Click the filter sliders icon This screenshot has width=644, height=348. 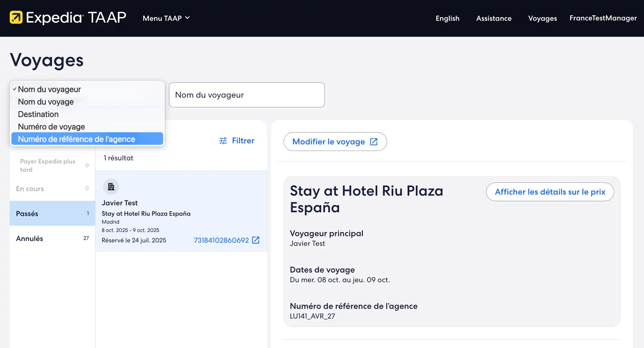[x=223, y=141]
